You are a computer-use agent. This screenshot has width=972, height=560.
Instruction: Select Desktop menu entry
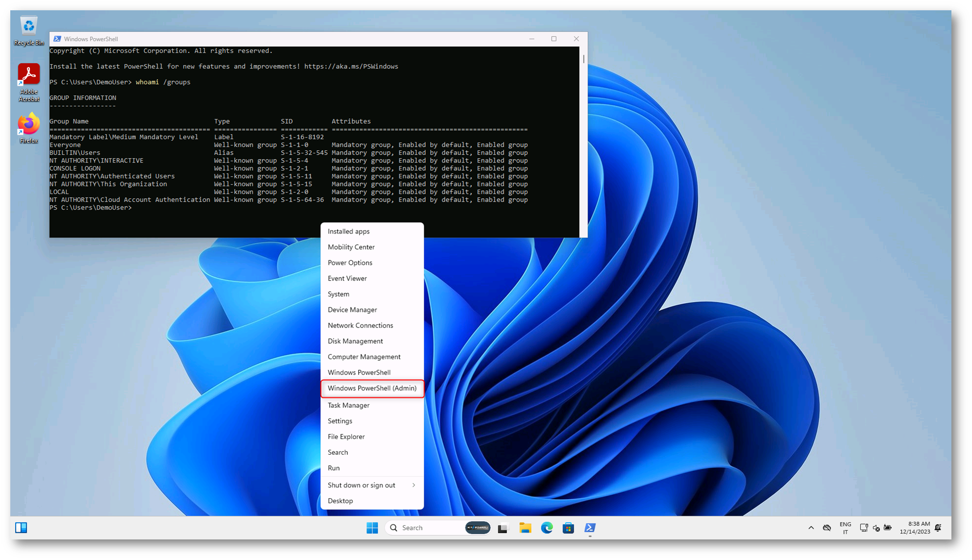[372, 500]
